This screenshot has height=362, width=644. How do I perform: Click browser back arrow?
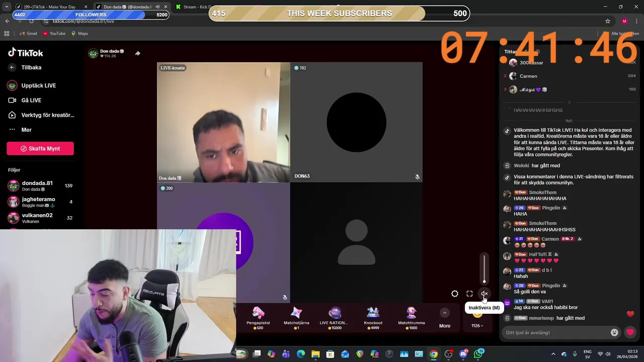[x=7, y=21]
